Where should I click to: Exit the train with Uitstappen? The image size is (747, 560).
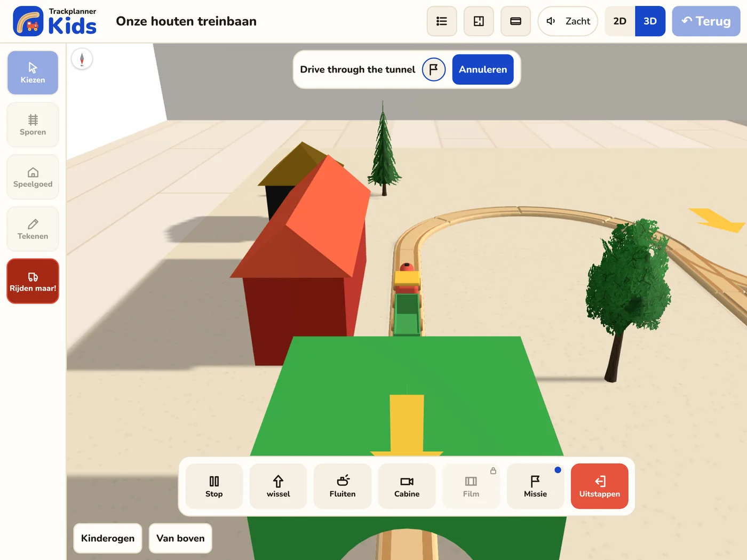pos(600,486)
